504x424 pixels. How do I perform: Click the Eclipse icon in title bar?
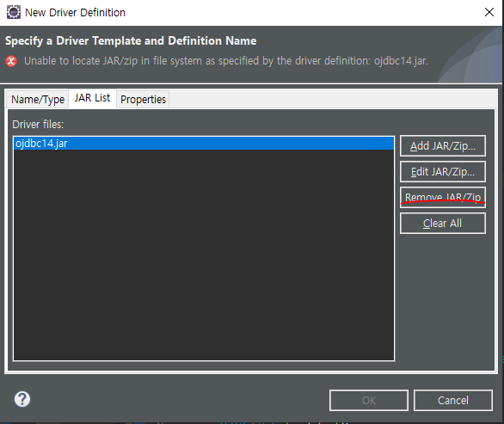coord(14,12)
